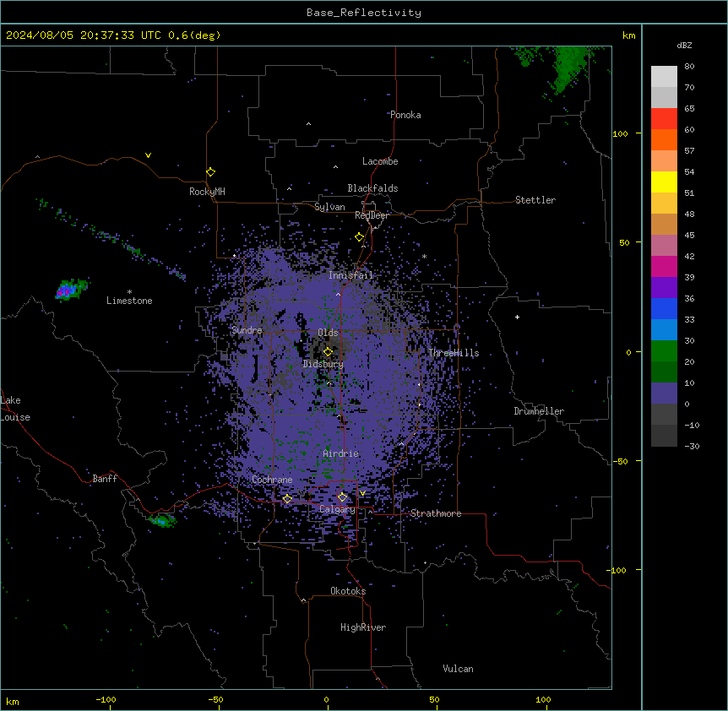Screen dimensions: 728x711
Task: Click the HighRiver town label
Action: point(363,627)
